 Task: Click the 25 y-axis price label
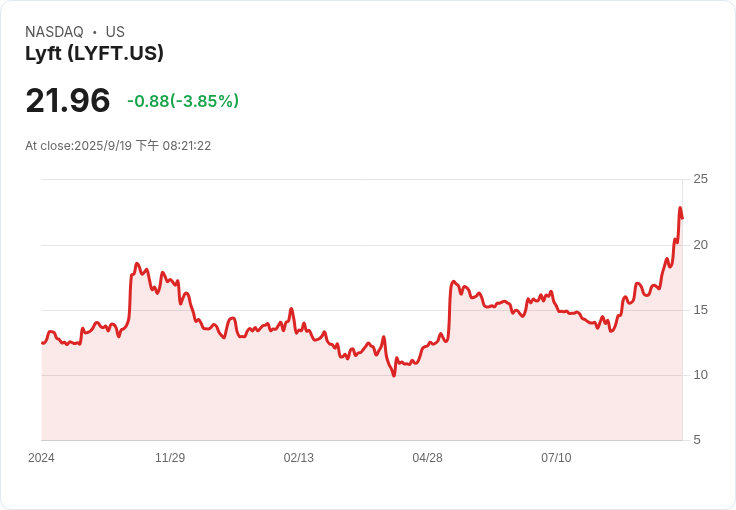coord(701,179)
